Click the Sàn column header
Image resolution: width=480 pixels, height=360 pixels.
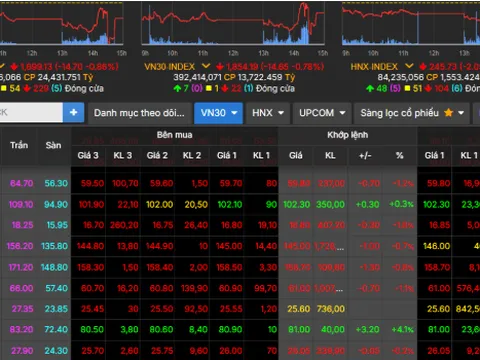(53, 145)
